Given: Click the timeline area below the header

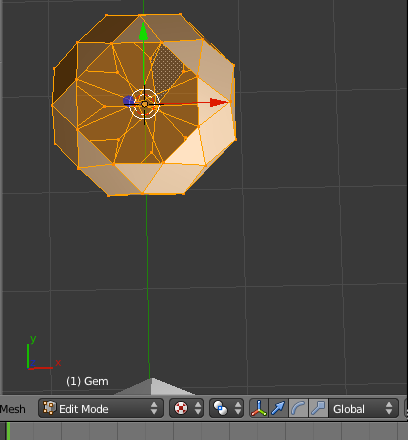Looking at the screenshot, I should click(204, 431).
